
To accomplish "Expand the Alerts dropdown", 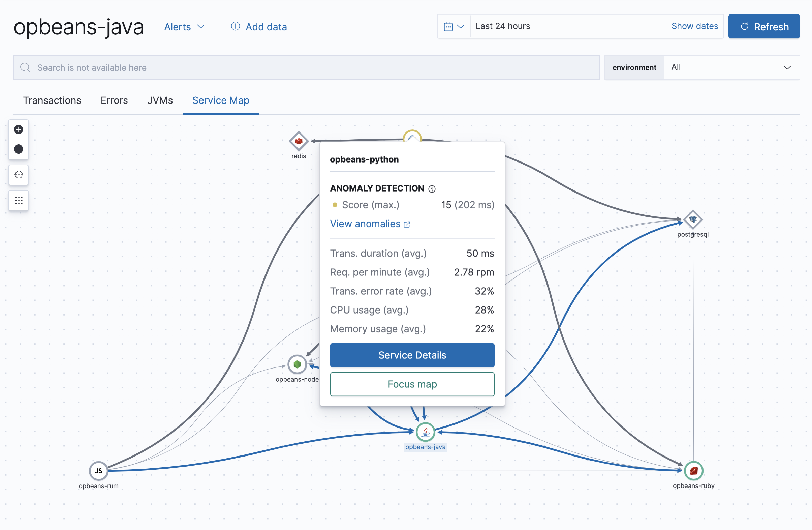I will point(184,27).
